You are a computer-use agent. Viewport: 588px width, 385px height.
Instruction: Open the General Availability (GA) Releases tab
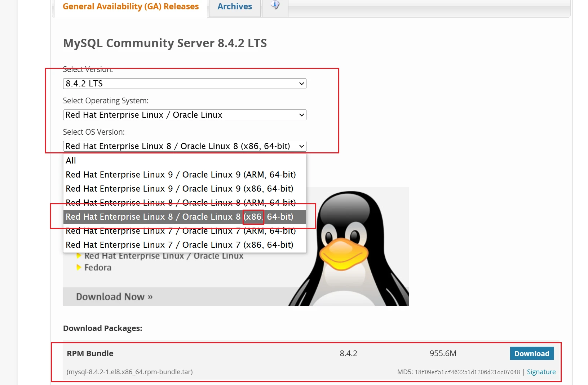[131, 7]
